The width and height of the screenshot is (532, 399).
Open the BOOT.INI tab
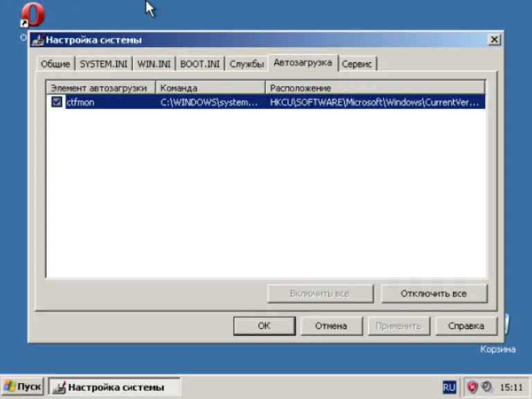tap(199, 64)
